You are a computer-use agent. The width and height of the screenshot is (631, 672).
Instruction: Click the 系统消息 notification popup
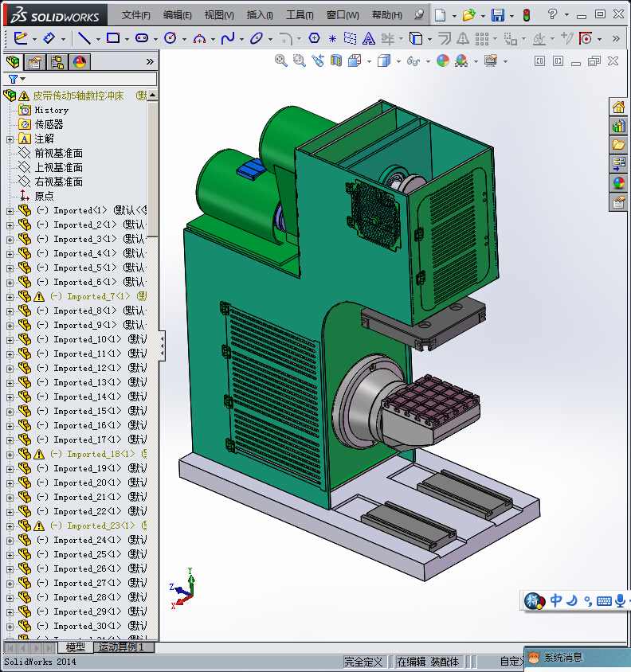(563, 658)
